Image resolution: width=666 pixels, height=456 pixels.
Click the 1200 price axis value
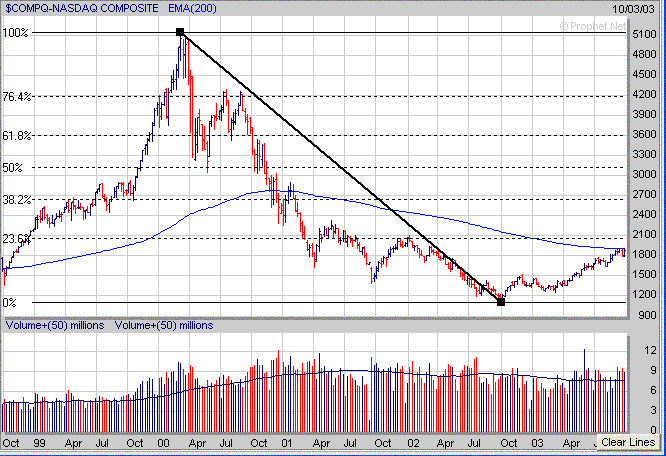[644, 294]
